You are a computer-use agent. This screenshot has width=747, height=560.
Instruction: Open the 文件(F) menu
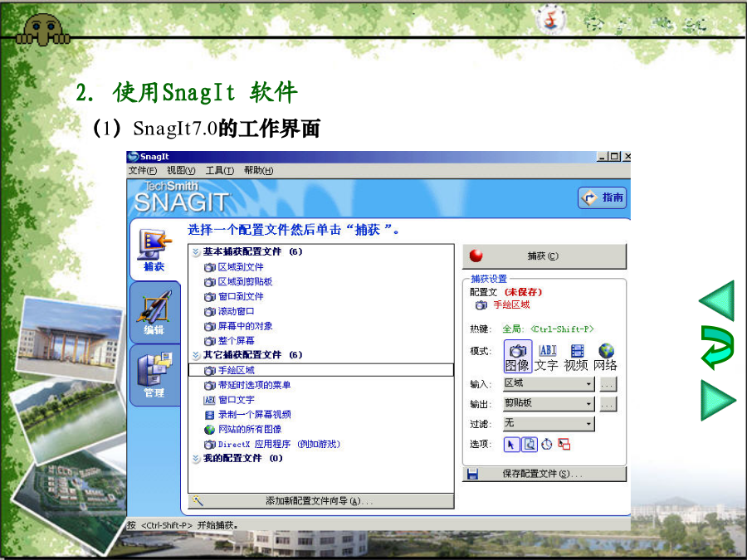[x=143, y=170]
